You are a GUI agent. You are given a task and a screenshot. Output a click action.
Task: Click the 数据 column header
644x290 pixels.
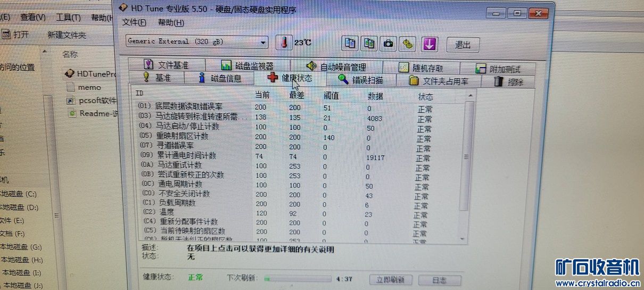point(375,97)
